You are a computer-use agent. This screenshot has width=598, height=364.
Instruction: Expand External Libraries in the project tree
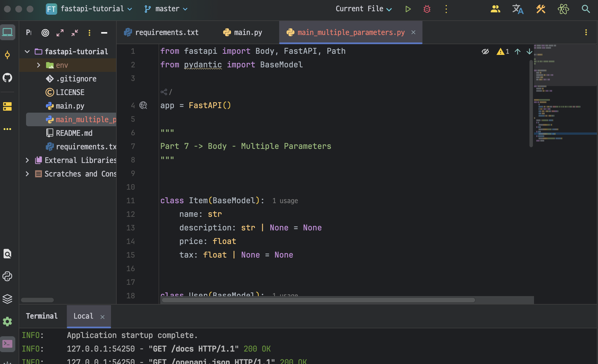tap(27, 160)
